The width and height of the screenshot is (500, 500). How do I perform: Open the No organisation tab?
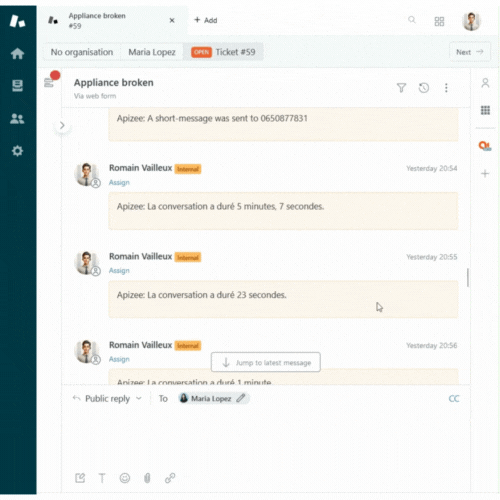(x=82, y=52)
